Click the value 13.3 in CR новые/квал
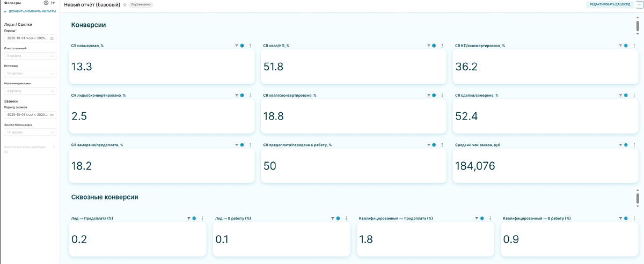 pyautogui.click(x=82, y=67)
